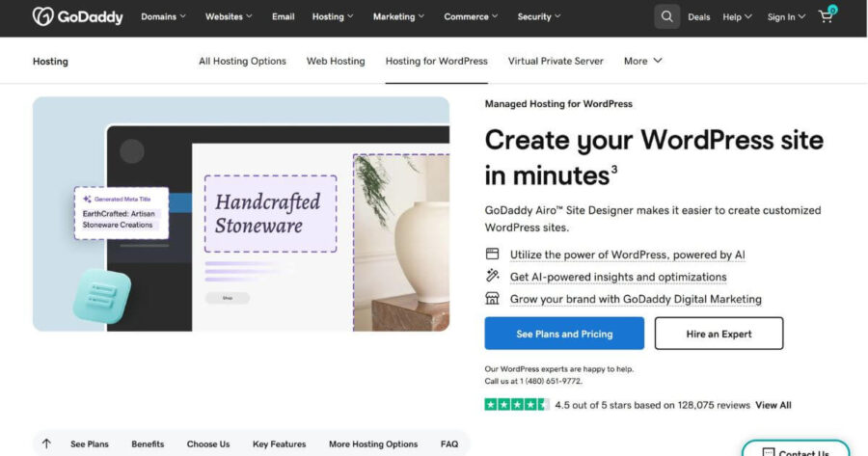Viewport: 868px width, 456px height.
Task: Open the shopping cart icon
Action: [x=827, y=16]
